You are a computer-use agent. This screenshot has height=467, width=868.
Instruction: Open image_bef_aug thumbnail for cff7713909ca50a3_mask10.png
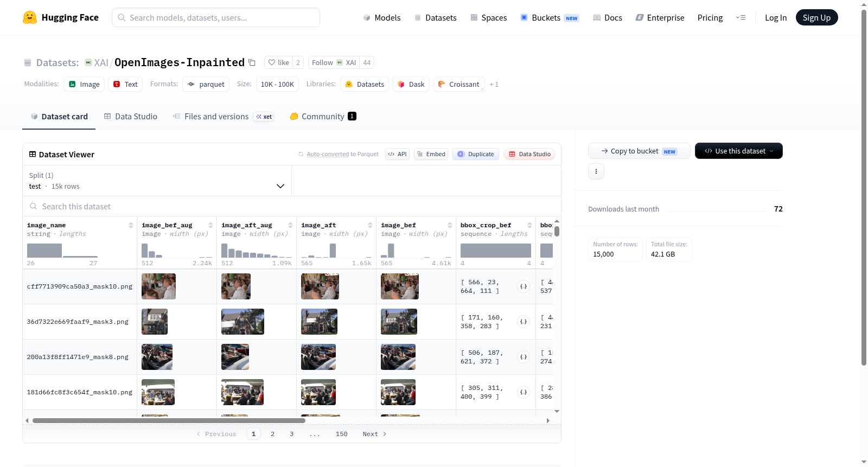pos(158,286)
